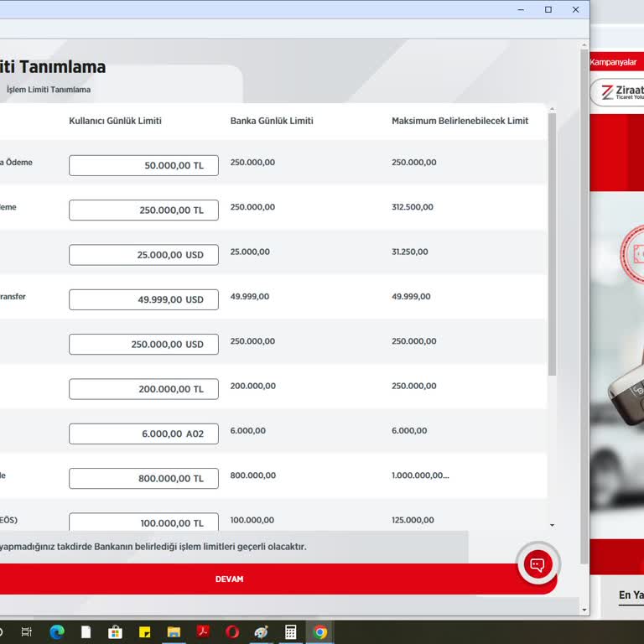Image resolution: width=644 pixels, height=644 pixels.
Task: Open File Explorer from taskbar
Action: click(174, 631)
